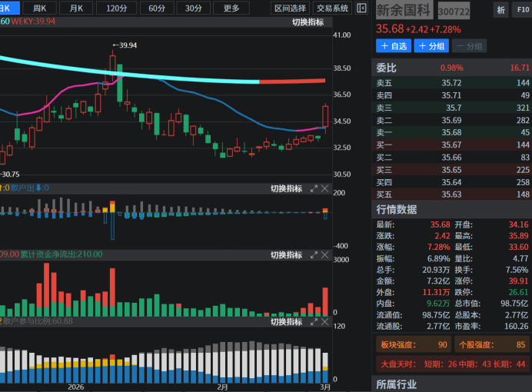
Task: Click the 区间选择 button
Action: 291,8
